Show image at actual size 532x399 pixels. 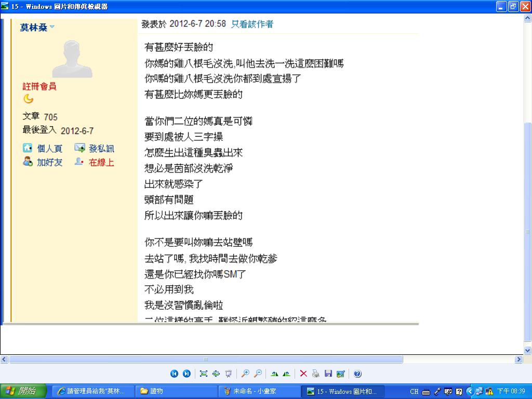(216, 374)
